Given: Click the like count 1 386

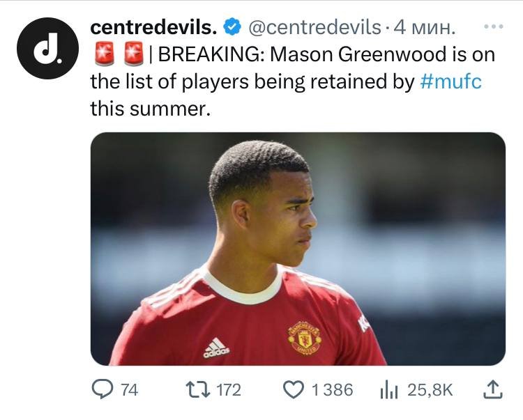Looking at the screenshot, I should point(332,390).
